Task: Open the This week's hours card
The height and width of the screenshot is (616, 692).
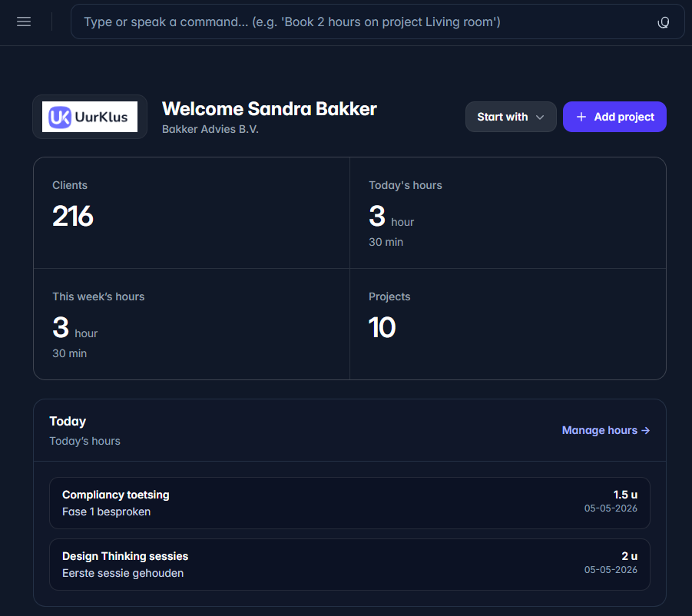Action: pyautogui.click(x=191, y=324)
